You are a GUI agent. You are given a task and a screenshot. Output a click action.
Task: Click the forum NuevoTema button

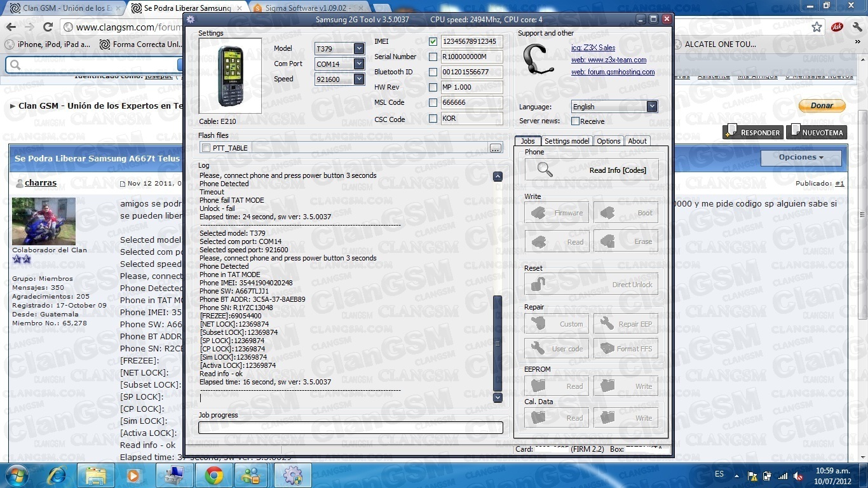click(x=816, y=132)
